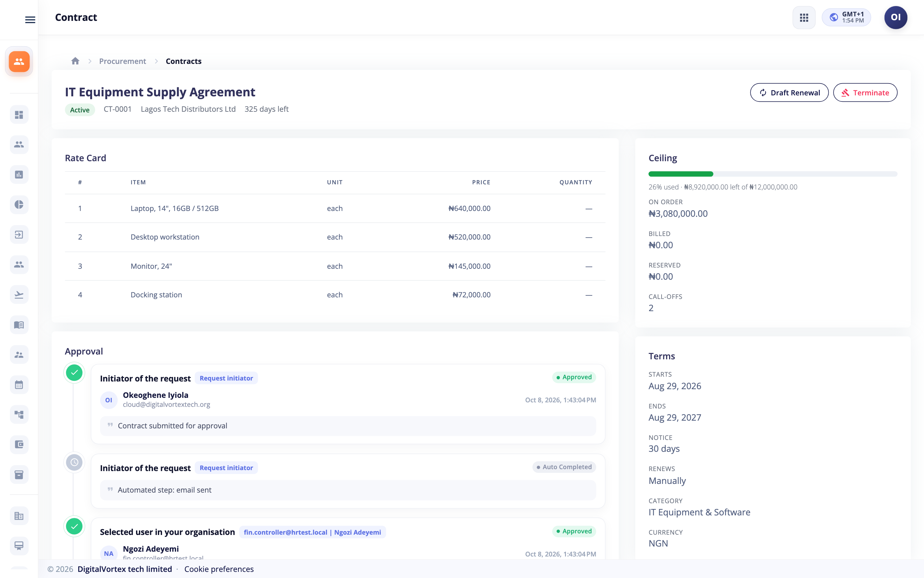Open the pie chart sidebar icon
This screenshot has height=578, width=924.
pos(19,205)
